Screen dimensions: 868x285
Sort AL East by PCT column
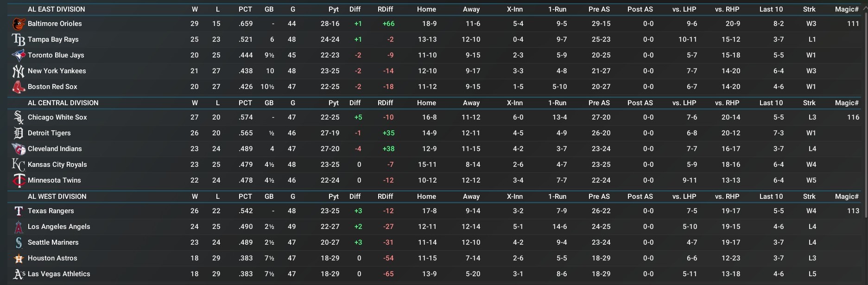[x=245, y=9]
